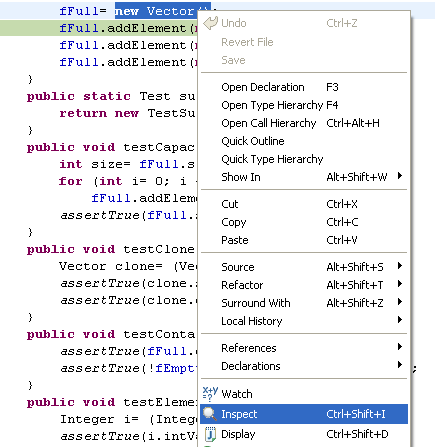Click 'Integer i=' line in editor
The image size is (435, 447).
click(99, 419)
